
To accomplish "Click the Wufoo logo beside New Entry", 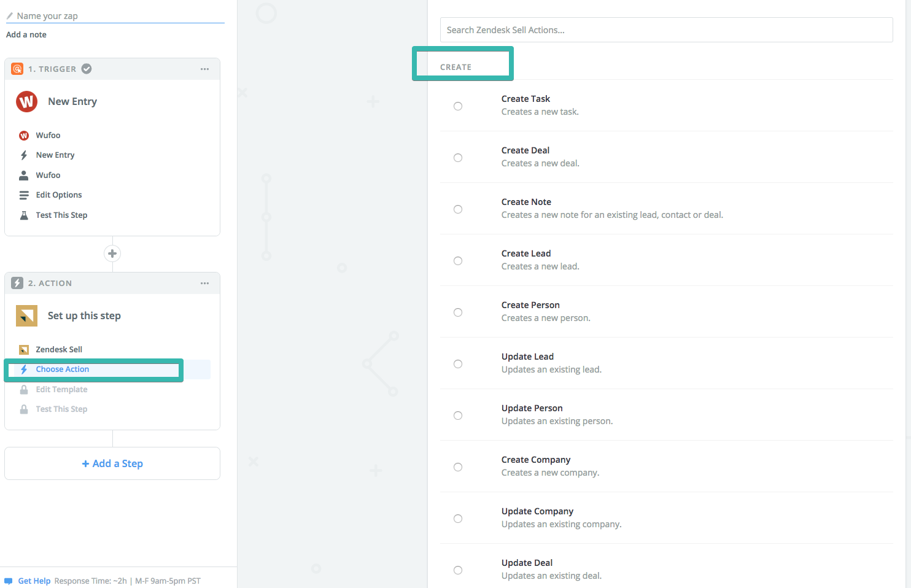I will click(27, 101).
